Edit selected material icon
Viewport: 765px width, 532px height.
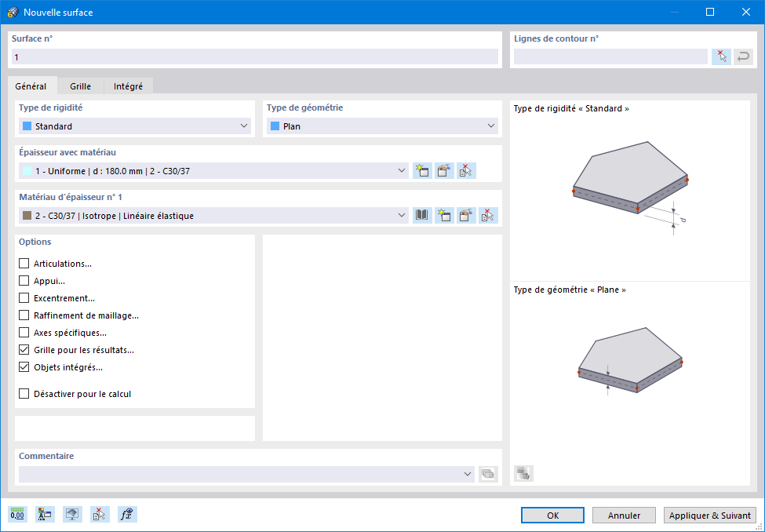[466, 215]
